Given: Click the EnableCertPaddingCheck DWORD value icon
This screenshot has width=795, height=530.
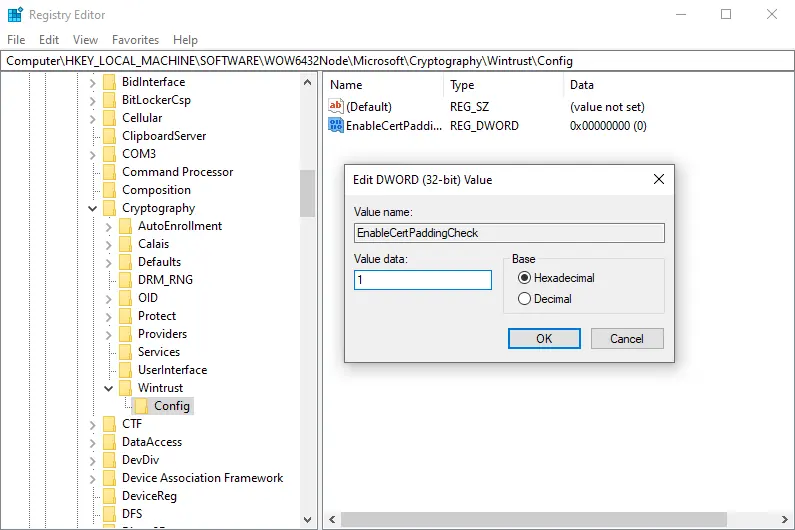Looking at the screenshot, I should point(336,125).
